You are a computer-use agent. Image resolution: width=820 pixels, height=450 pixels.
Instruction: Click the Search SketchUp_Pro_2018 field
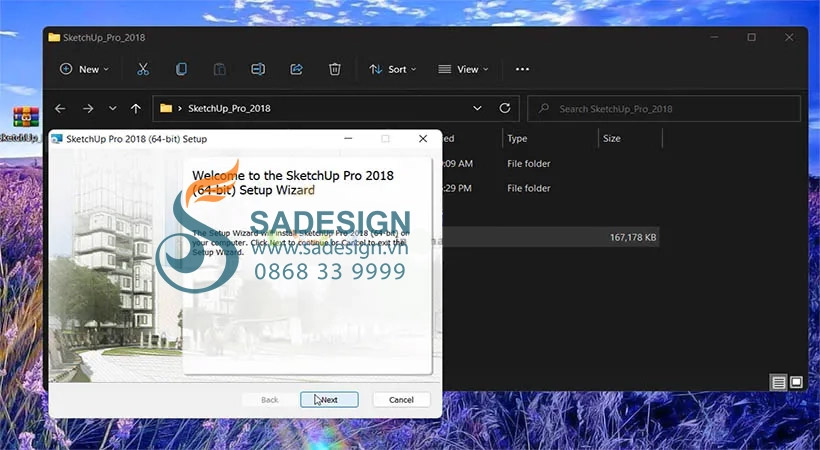pyautogui.click(x=664, y=109)
